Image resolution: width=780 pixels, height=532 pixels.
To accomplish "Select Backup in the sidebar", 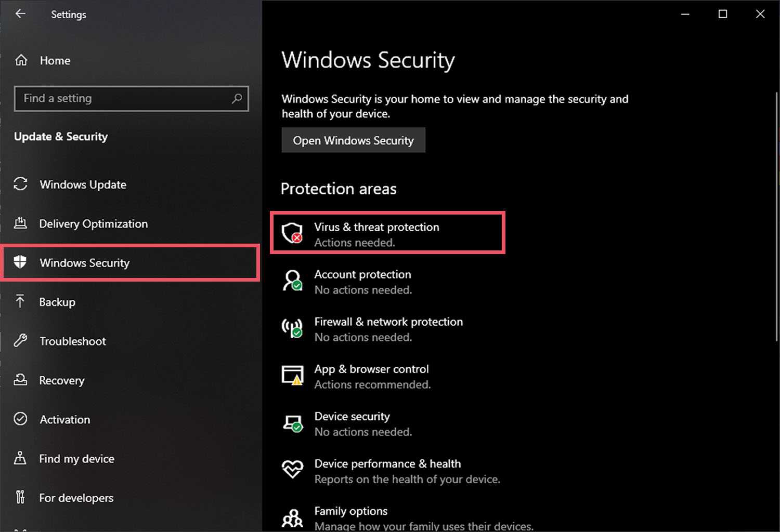I will (57, 302).
